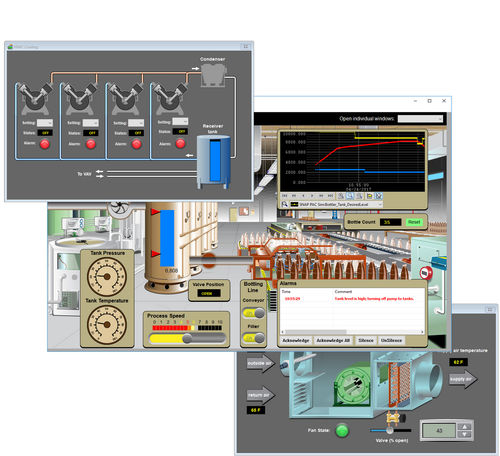This screenshot has height=456, width=500.
Task: Maximize the bottling plant window
Action: (x=430, y=101)
